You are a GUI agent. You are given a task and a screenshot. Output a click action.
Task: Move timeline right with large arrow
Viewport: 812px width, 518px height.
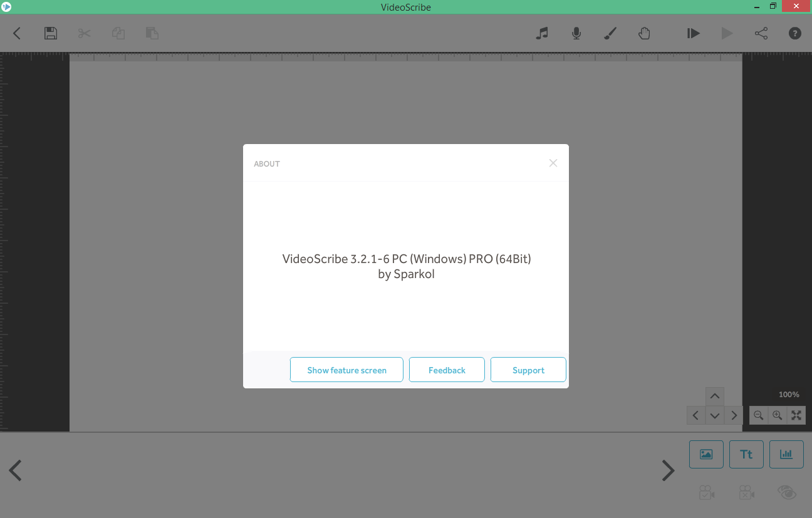pyautogui.click(x=669, y=470)
